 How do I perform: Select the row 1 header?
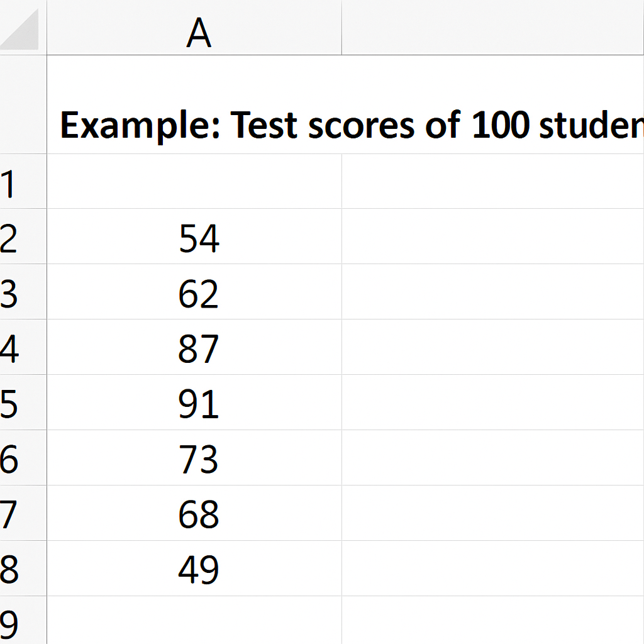[x=13, y=182]
